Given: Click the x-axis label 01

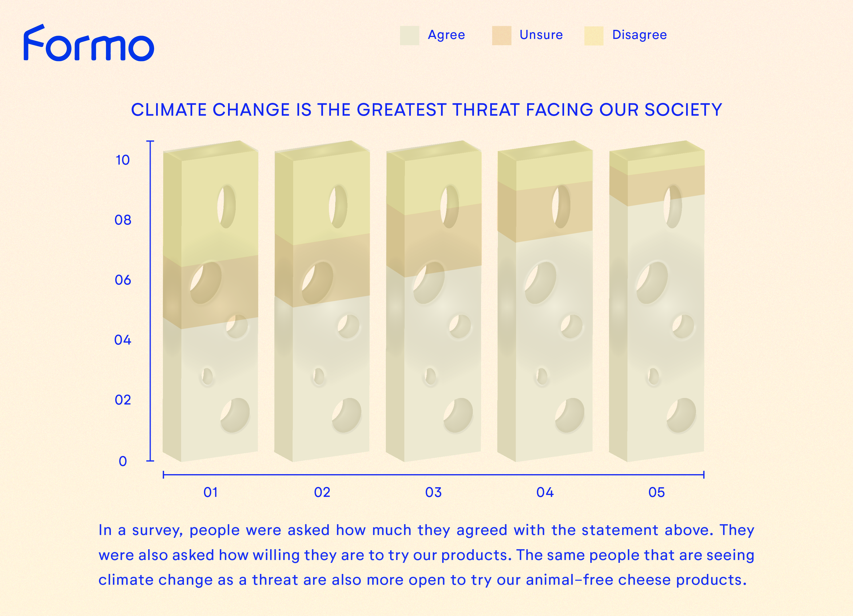Looking at the screenshot, I should [x=211, y=492].
